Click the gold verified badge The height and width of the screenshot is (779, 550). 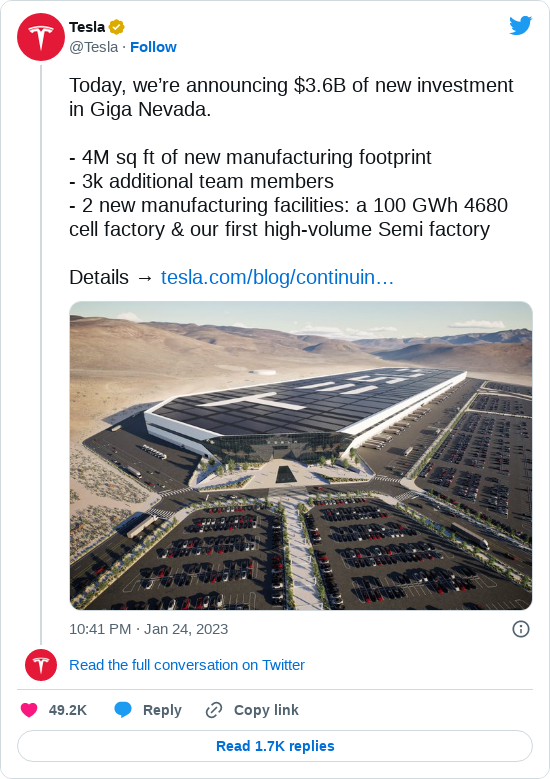click(117, 27)
